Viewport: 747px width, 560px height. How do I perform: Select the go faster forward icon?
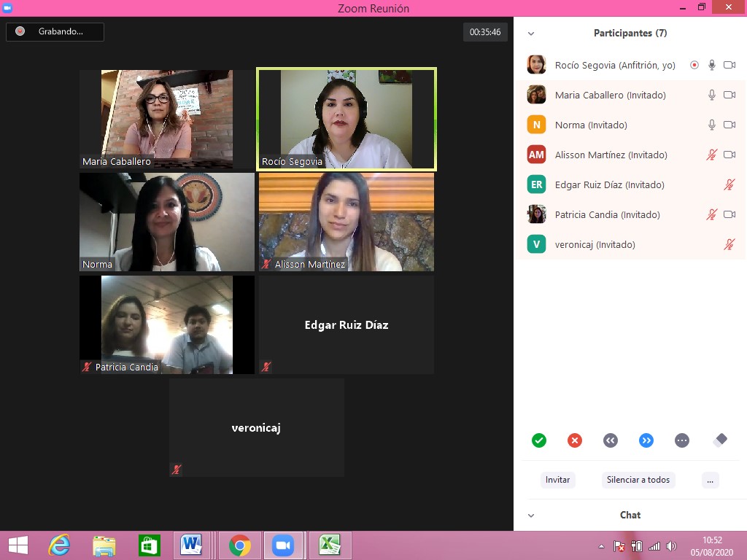pos(646,440)
